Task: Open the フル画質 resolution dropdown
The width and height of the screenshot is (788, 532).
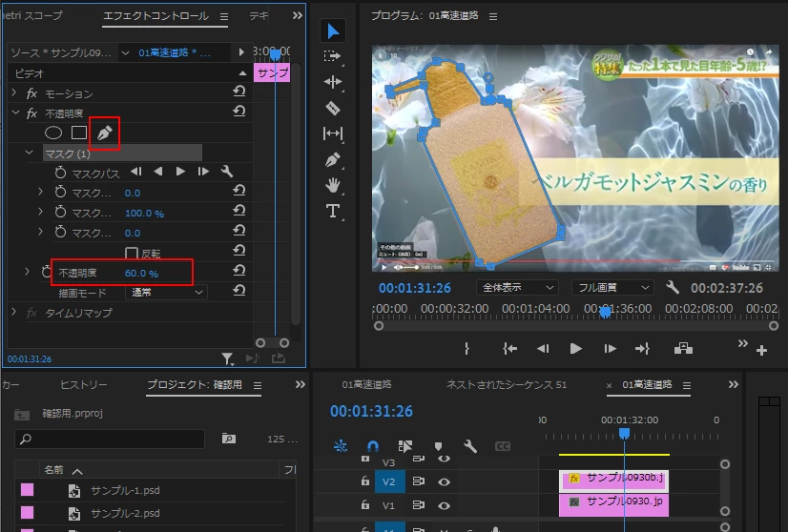Action: tap(612, 287)
